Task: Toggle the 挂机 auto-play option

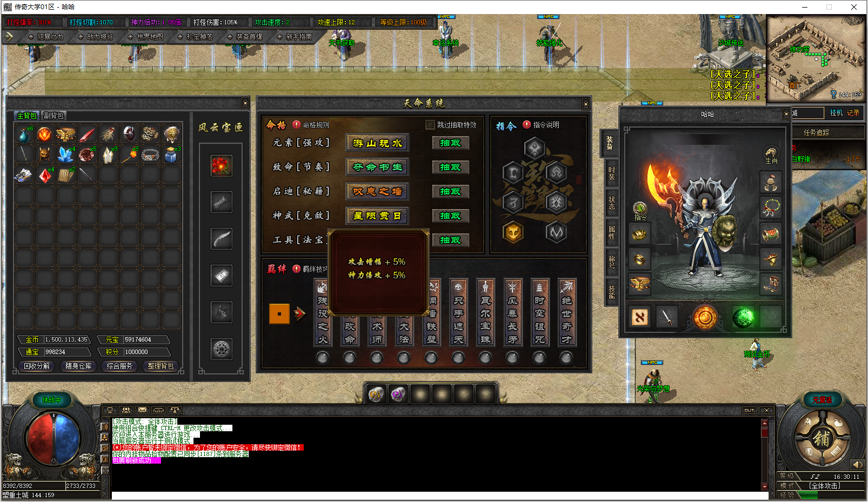Action: tap(836, 113)
